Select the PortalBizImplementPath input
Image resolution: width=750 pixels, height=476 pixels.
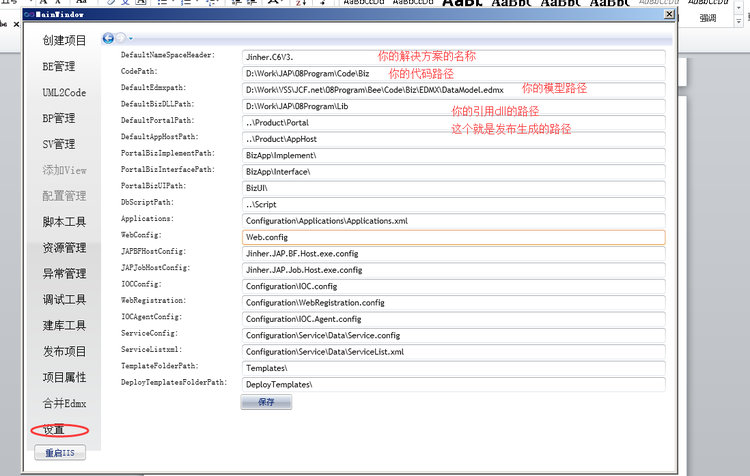453,155
